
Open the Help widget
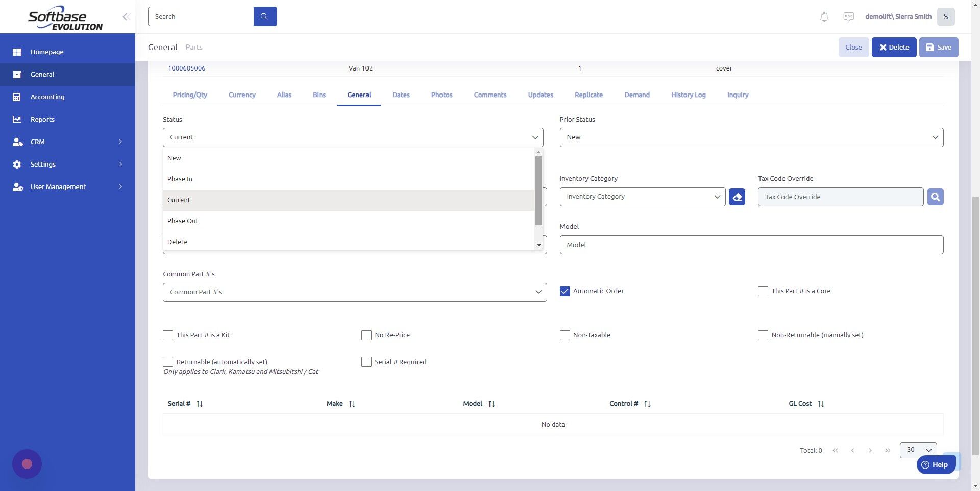(x=936, y=464)
